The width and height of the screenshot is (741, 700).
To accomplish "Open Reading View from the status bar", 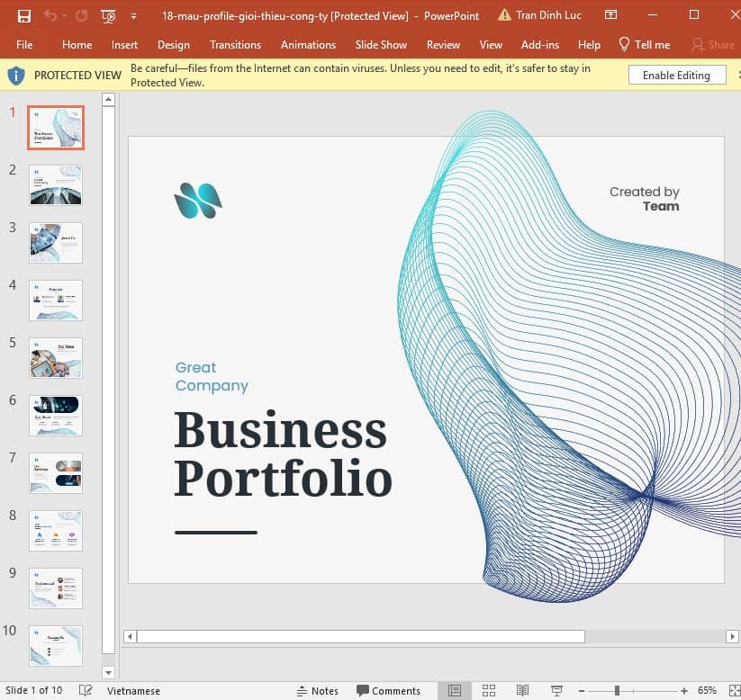I will (x=522, y=690).
